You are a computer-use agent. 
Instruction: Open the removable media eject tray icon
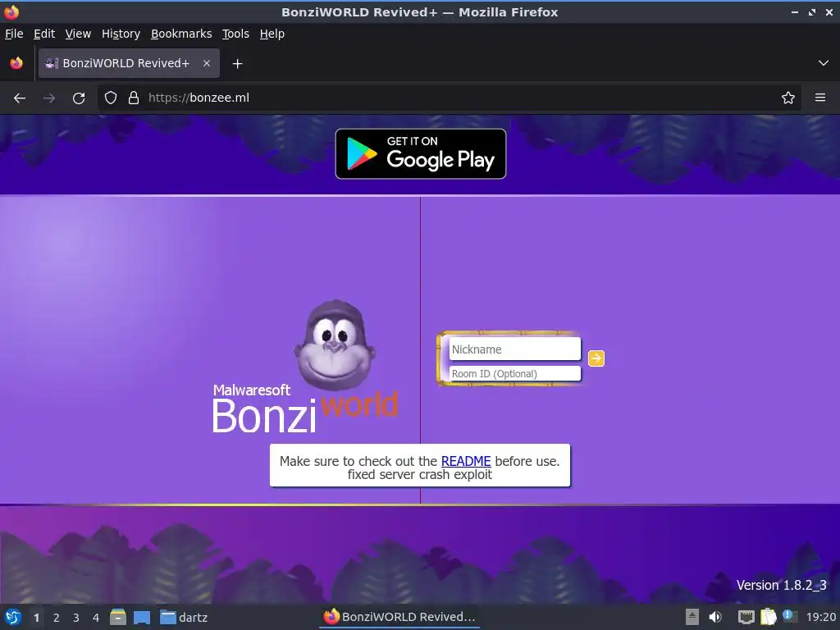(692, 617)
